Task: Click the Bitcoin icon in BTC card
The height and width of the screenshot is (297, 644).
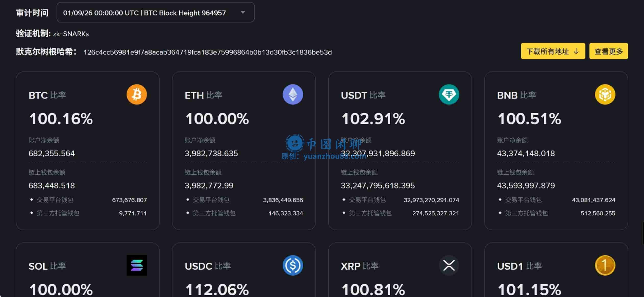Action: [137, 94]
